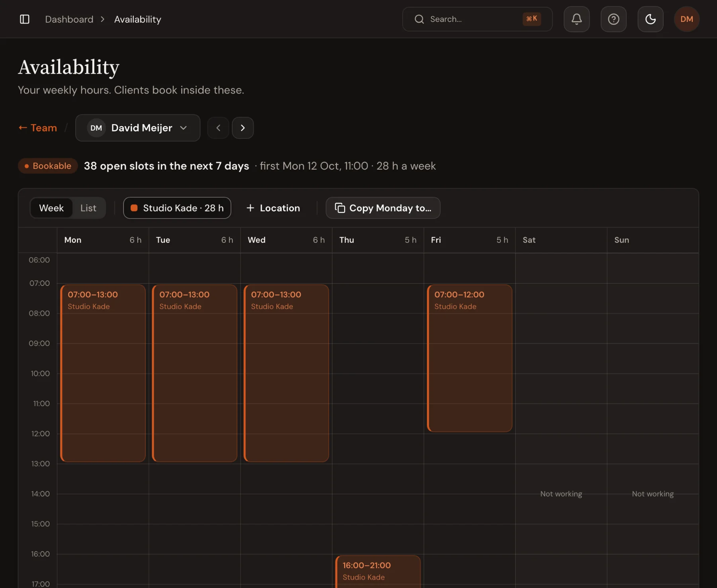
Task: Click the DM initials beside David Meijer
Action: coord(96,128)
